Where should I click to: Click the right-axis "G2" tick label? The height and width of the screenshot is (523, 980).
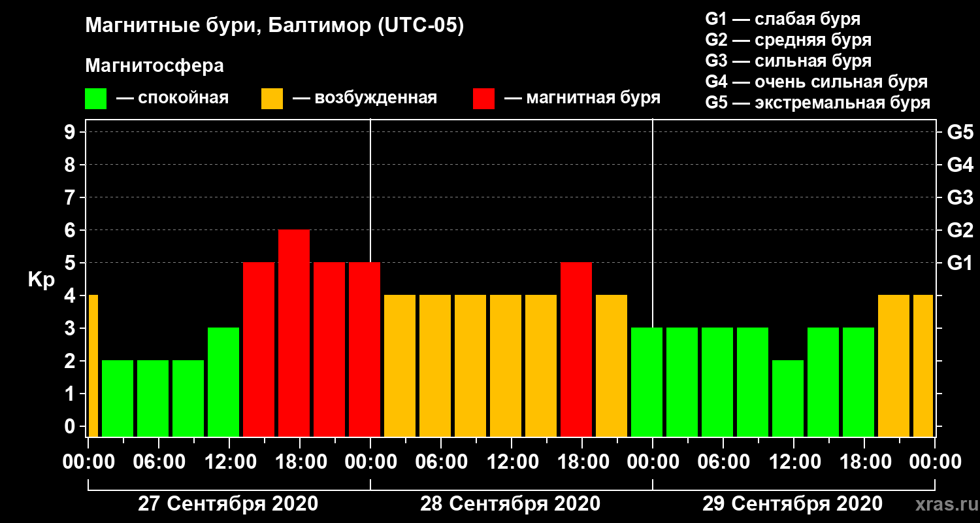click(x=960, y=230)
